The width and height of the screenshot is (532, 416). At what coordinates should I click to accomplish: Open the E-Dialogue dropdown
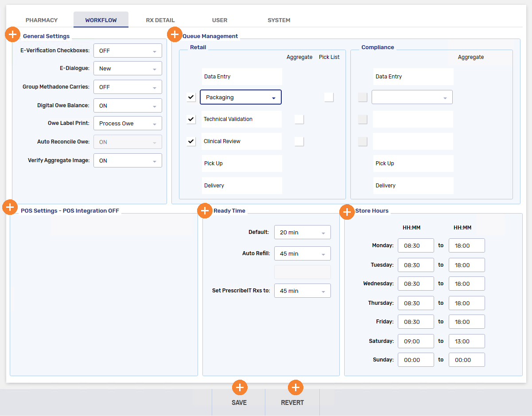coord(128,68)
